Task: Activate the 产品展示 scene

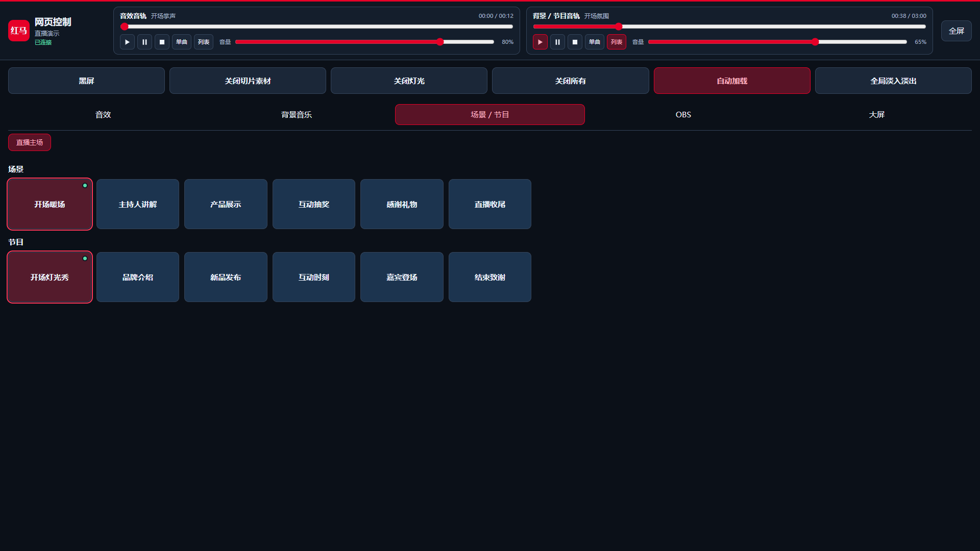Action: click(226, 204)
